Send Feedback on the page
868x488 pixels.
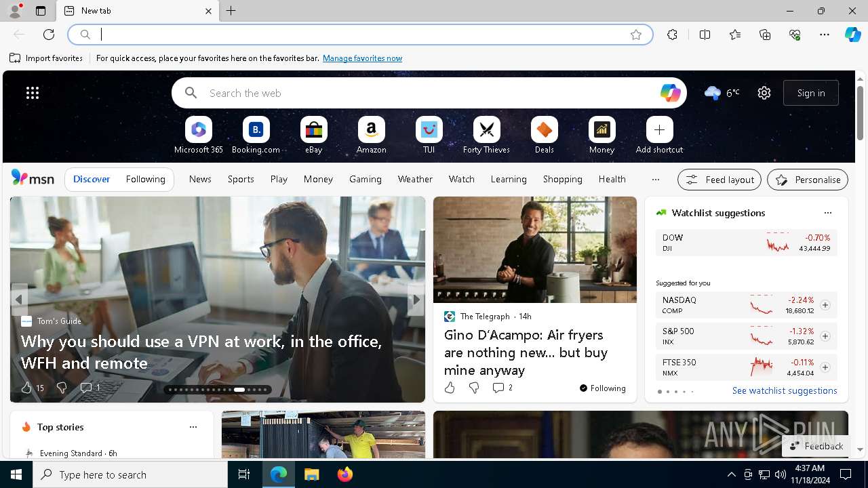pyautogui.click(x=816, y=446)
